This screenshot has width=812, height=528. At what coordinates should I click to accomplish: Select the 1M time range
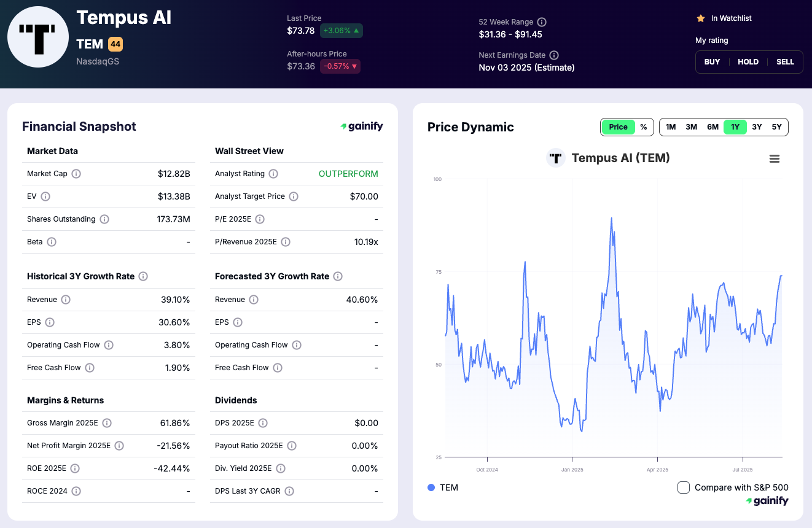[x=671, y=127]
